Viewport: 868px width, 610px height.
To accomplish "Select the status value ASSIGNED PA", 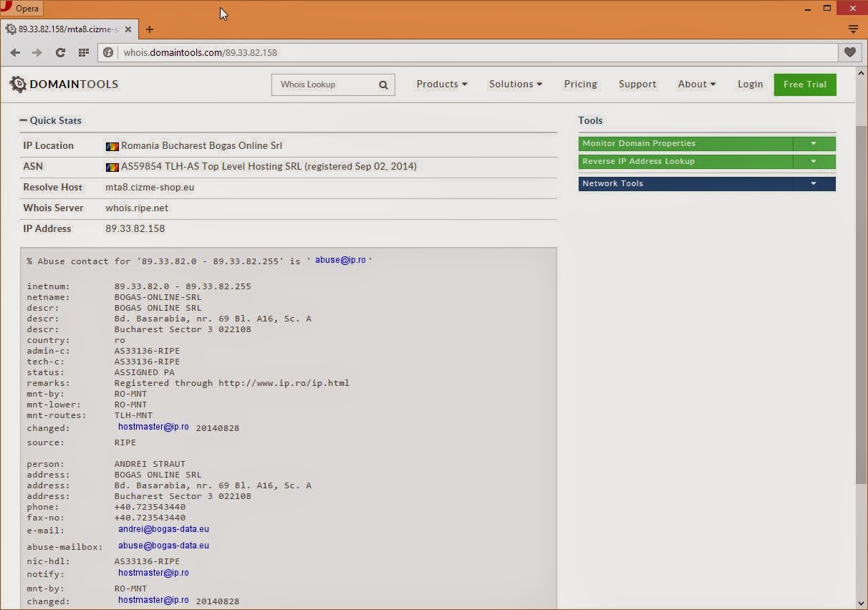I will click(144, 372).
